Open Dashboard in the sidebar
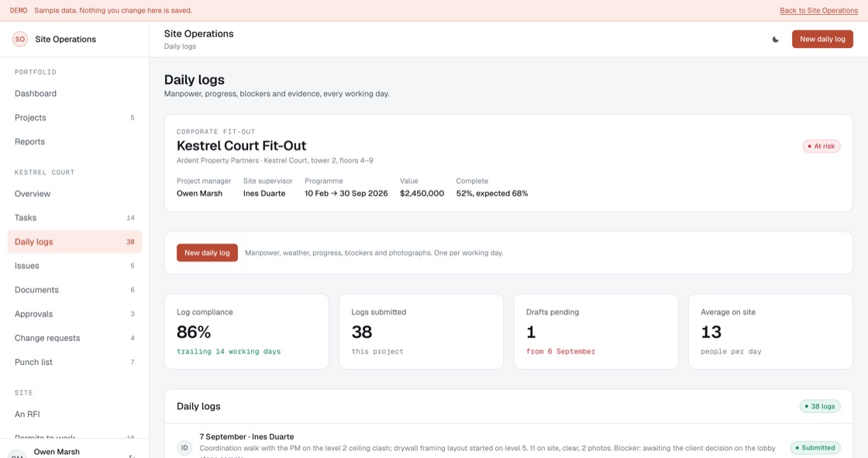Image resolution: width=868 pixels, height=458 pixels. click(74, 94)
